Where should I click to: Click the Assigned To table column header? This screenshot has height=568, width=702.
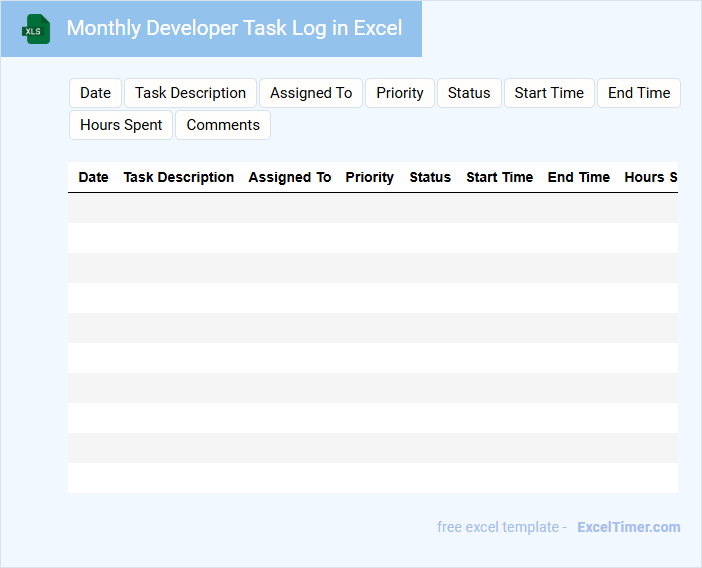point(290,177)
